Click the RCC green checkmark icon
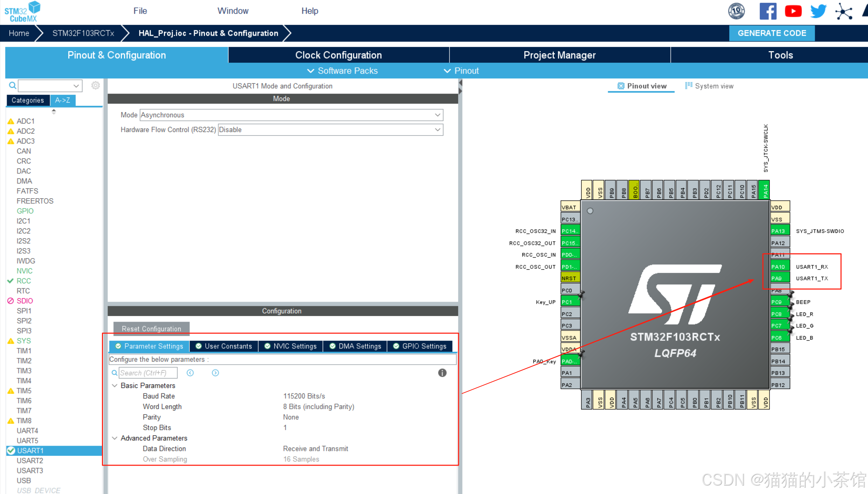868x494 pixels. pyautogui.click(x=11, y=281)
